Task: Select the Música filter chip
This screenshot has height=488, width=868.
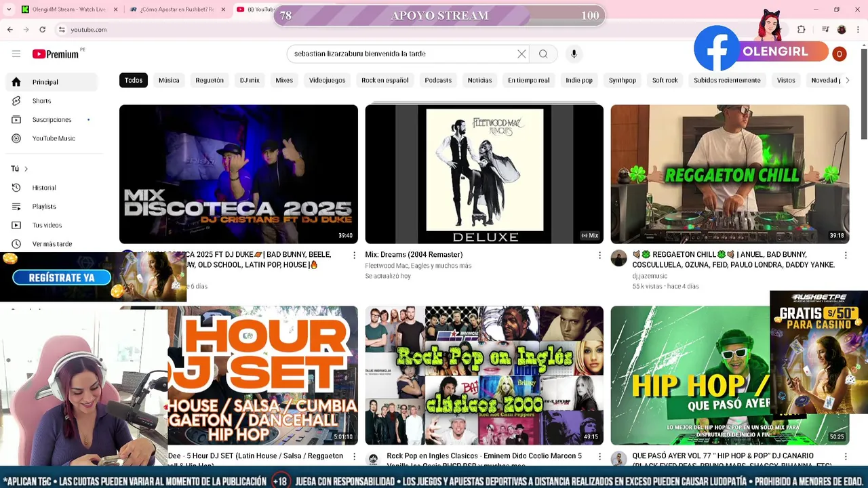Action: 169,80
